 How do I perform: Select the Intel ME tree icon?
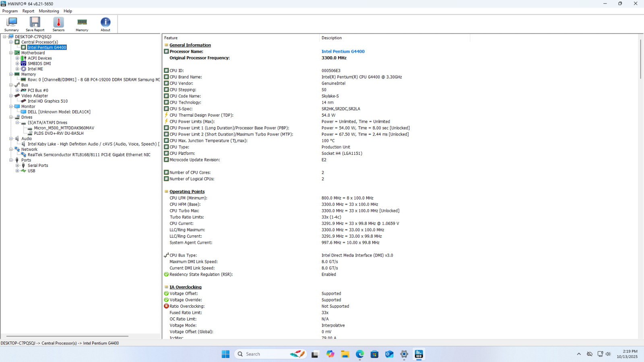(24, 69)
